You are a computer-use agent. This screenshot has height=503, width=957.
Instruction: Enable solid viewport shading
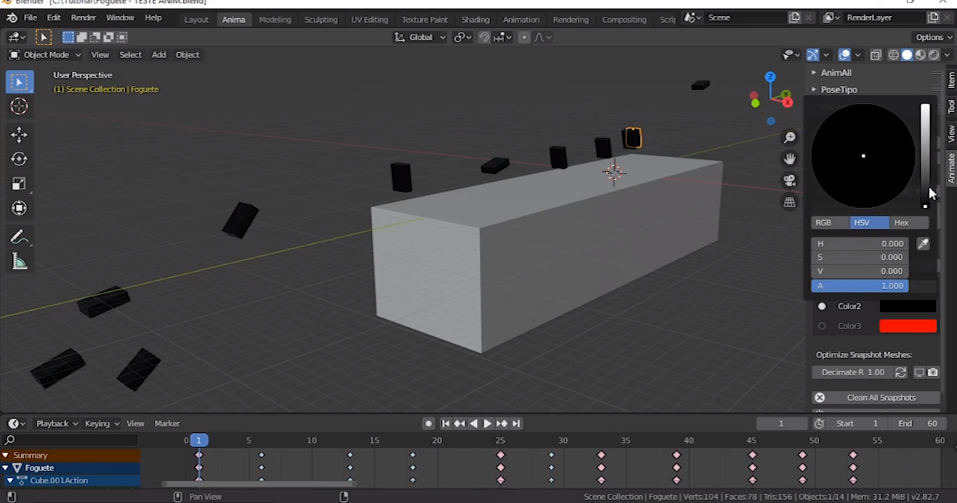coord(907,55)
